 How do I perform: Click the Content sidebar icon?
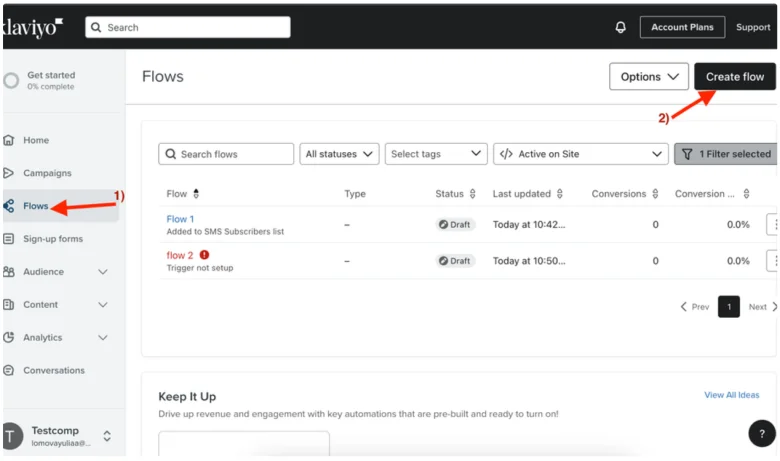tap(8, 304)
